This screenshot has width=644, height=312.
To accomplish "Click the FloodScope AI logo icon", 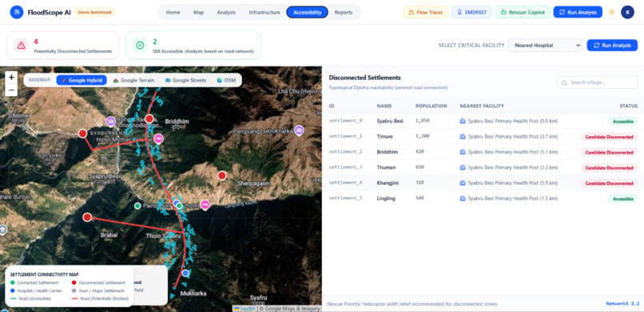I will click(x=17, y=12).
